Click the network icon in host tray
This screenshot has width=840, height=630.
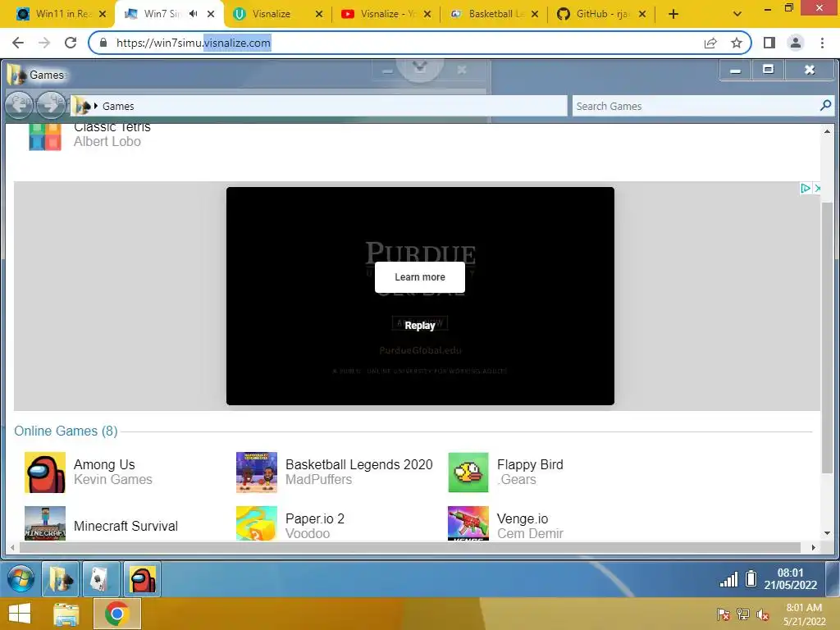743,614
